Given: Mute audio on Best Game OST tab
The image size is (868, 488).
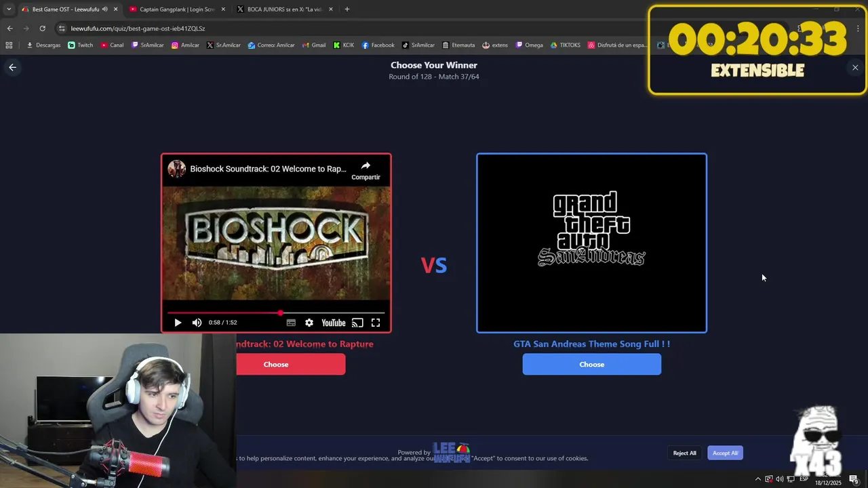Looking at the screenshot, I should point(105,9).
